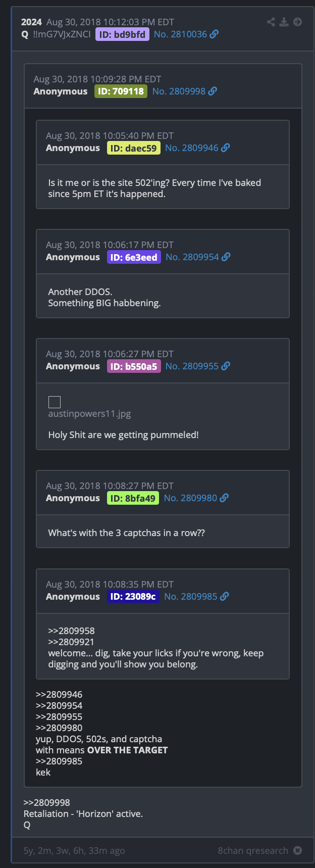Click the share icon in post header
This screenshot has height=868, width=315.
(x=271, y=22)
